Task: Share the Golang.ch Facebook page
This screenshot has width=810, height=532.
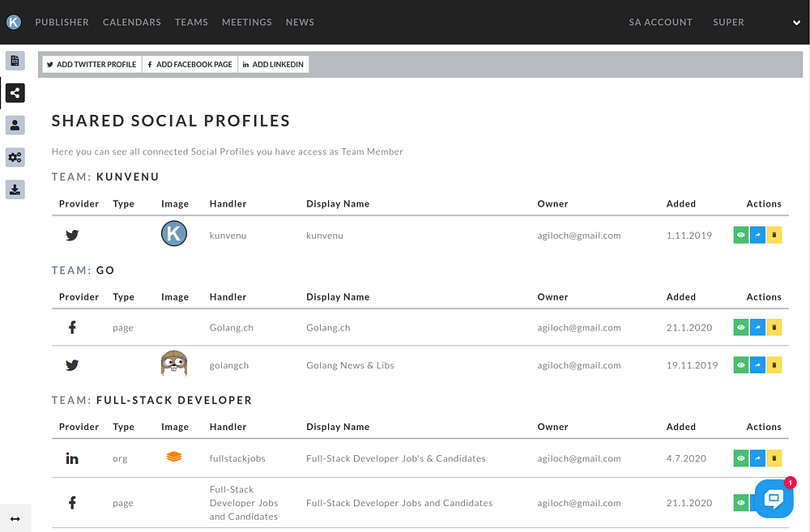Action: (x=757, y=328)
